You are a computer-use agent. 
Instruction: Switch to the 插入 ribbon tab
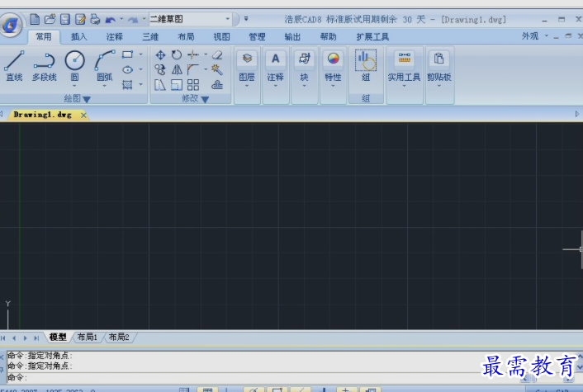point(78,37)
